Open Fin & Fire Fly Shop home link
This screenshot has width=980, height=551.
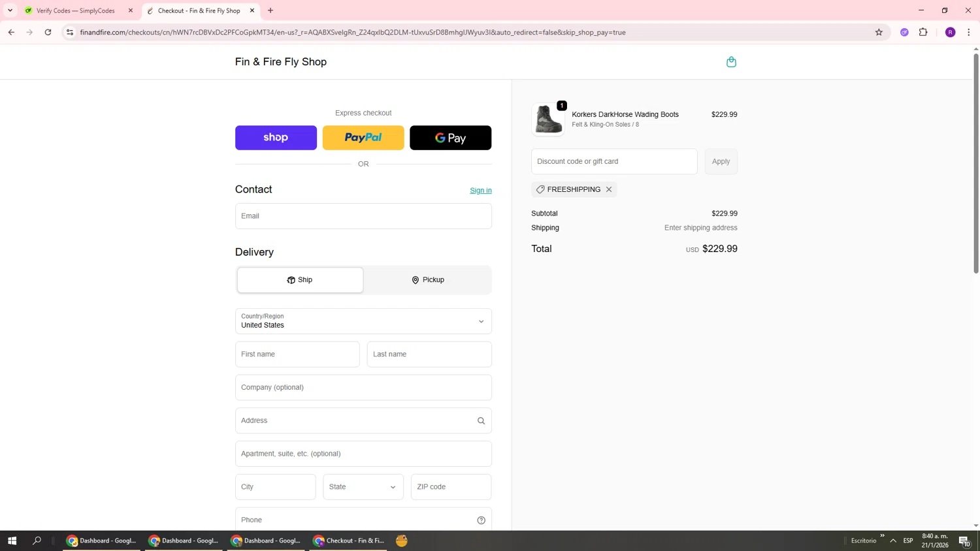click(x=281, y=62)
